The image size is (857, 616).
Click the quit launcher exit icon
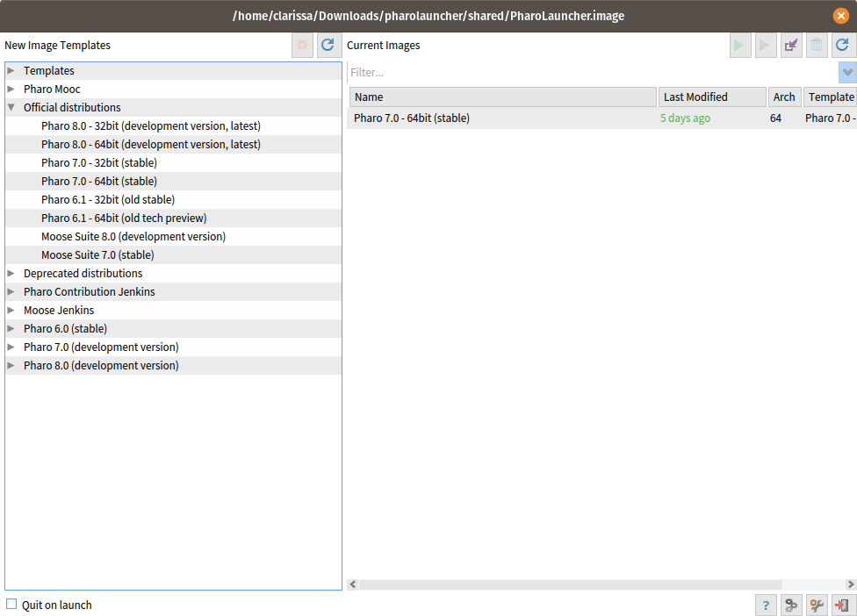[x=842, y=605]
